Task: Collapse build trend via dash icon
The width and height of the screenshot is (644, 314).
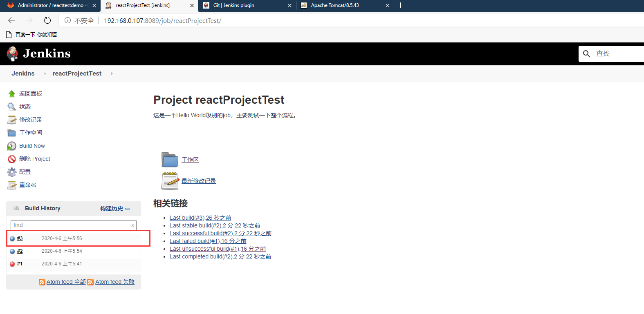Action: 128,209
